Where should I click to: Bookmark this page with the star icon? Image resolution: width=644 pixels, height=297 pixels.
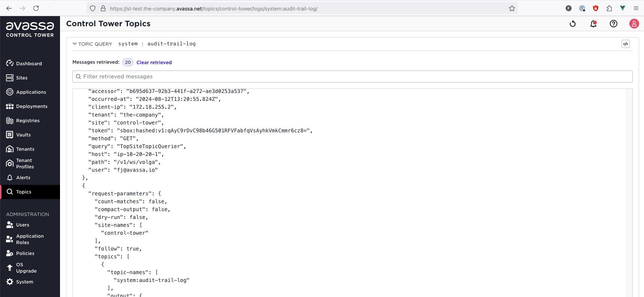(512, 8)
